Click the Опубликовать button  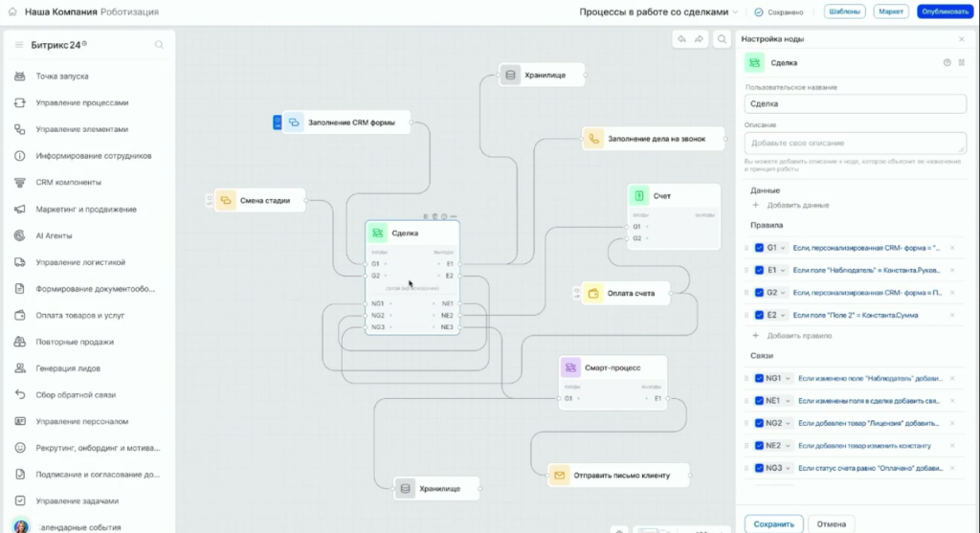(944, 12)
